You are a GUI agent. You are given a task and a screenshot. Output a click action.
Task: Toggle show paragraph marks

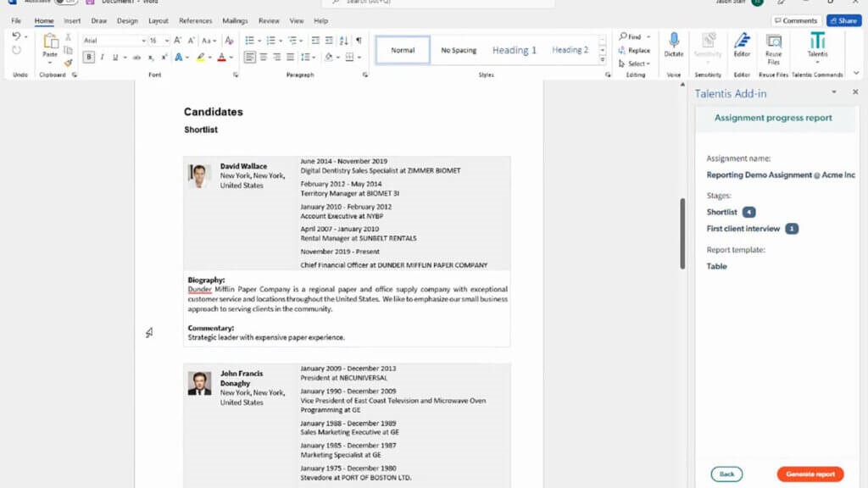point(359,41)
